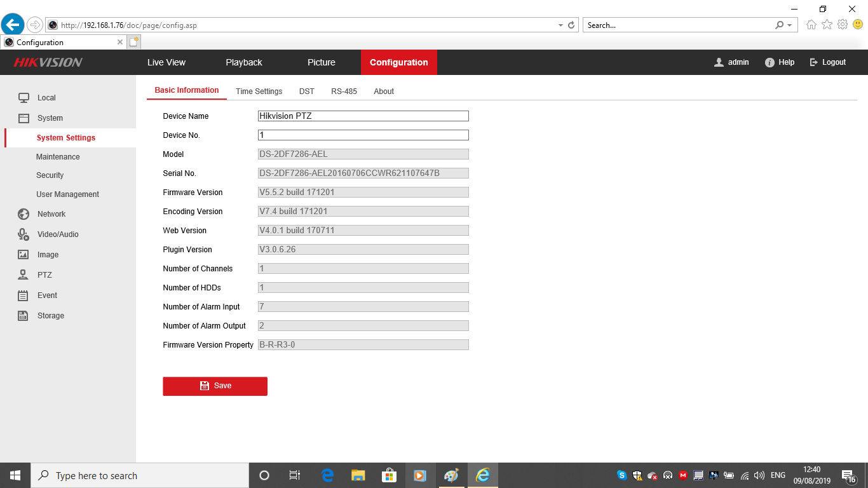Collapse the System section in sidebar
This screenshot has height=488, width=868.
click(x=50, y=118)
